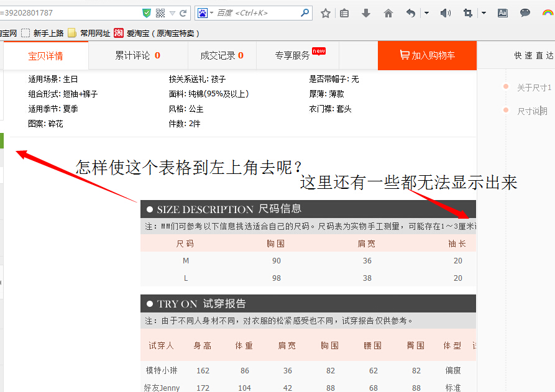Bookmark this page with the star icon

326,14
